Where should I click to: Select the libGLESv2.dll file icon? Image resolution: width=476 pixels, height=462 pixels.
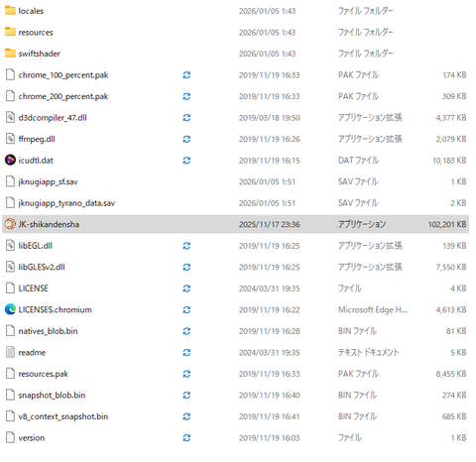(x=10, y=267)
